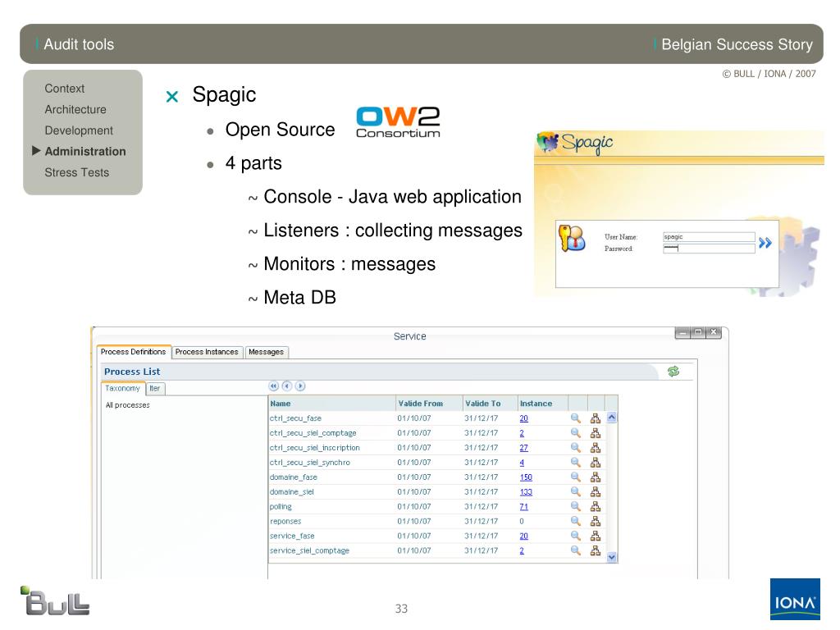Viewport: 840px width, 630px height.
Task: Open instance count link 150 for domaine_fase
Action: tap(526, 477)
